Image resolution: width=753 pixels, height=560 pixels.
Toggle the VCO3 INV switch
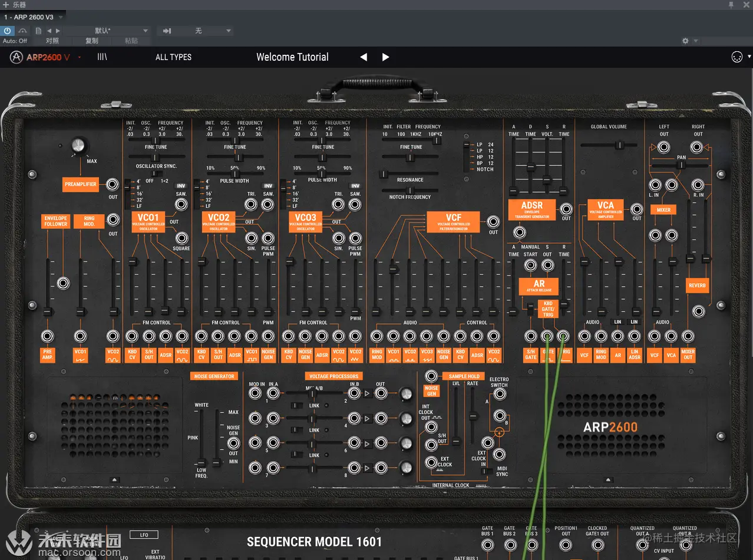355,186
